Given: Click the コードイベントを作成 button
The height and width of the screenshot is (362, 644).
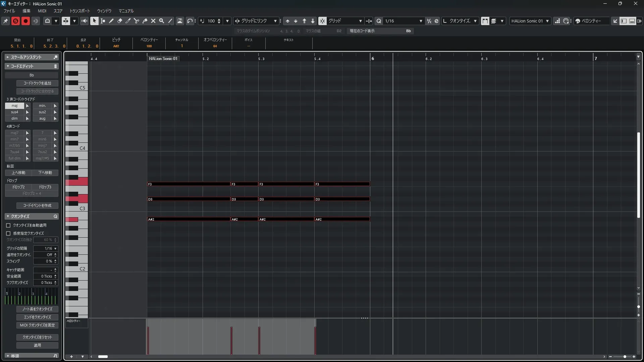Looking at the screenshot, I should [37, 205].
